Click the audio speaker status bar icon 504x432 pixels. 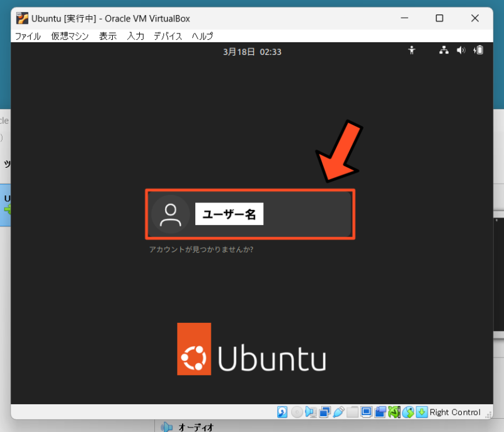(311, 412)
